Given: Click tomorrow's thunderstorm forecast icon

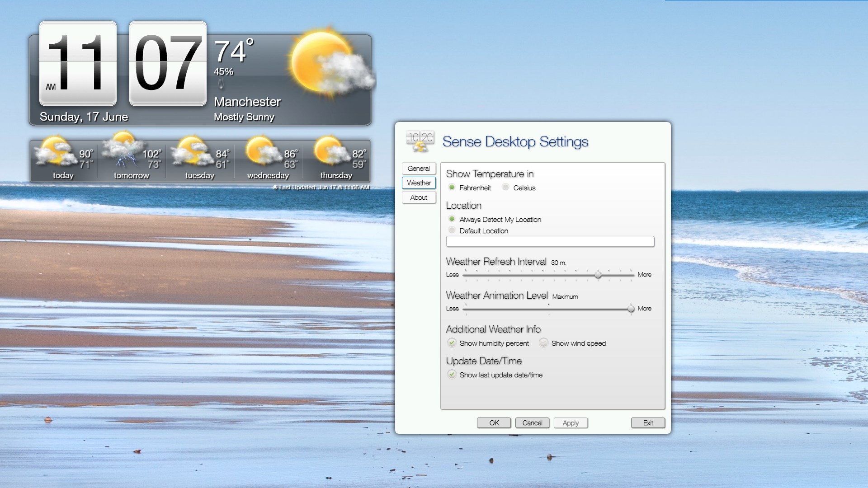Looking at the screenshot, I should click(123, 151).
